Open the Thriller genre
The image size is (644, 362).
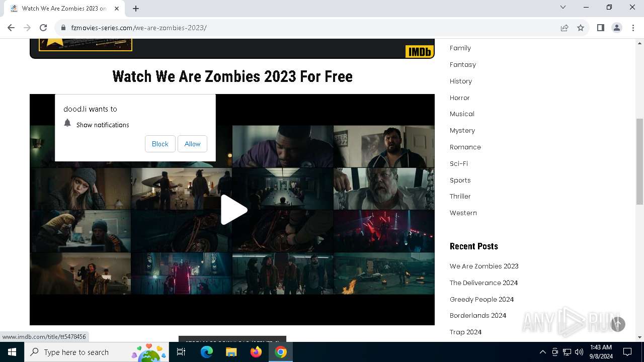click(460, 196)
